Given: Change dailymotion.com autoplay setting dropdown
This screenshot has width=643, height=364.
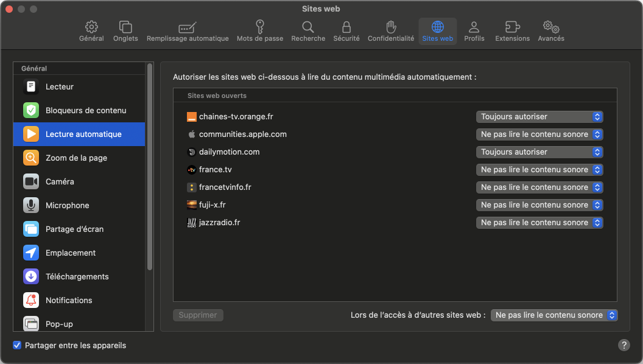Looking at the screenshot, I should pos(539,152).
